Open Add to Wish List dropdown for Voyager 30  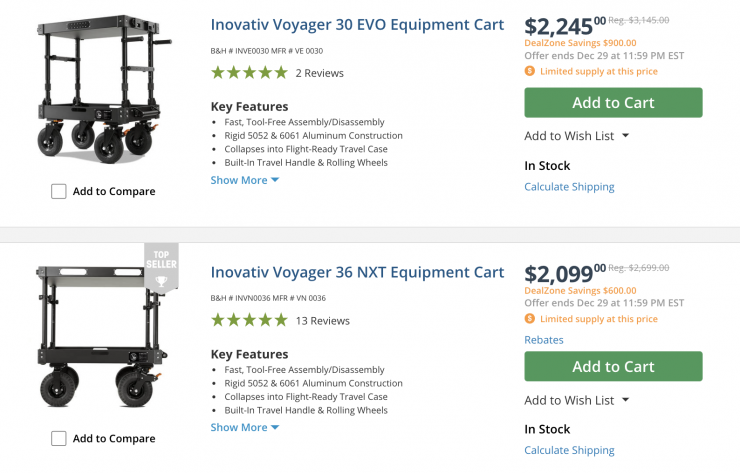point(577,136)
